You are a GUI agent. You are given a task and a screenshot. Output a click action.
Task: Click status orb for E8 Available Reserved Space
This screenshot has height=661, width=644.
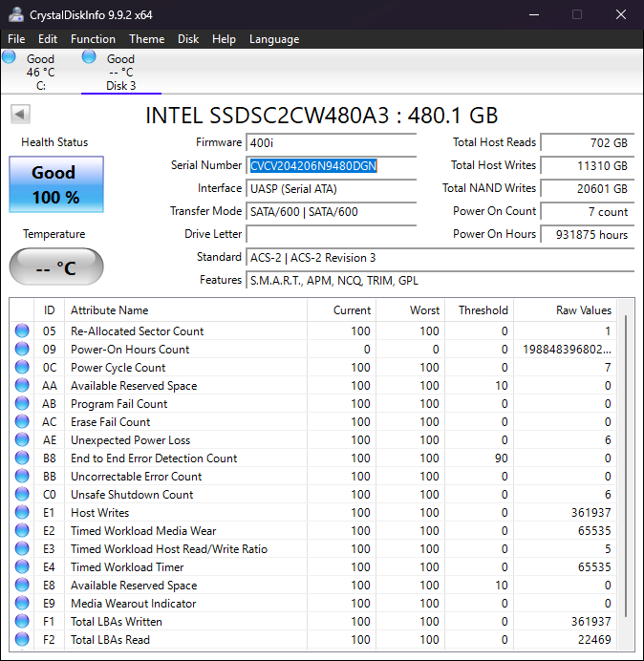(22, 585)
